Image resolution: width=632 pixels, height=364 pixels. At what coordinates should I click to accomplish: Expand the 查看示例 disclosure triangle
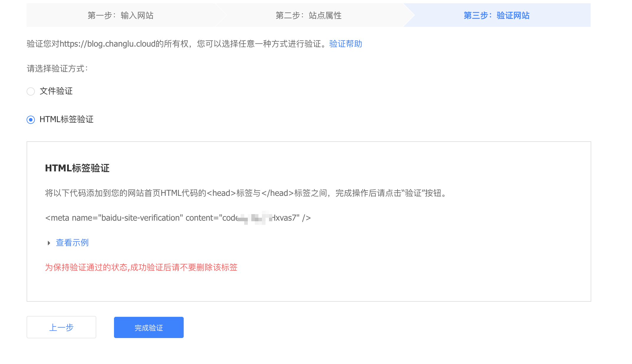49,243
